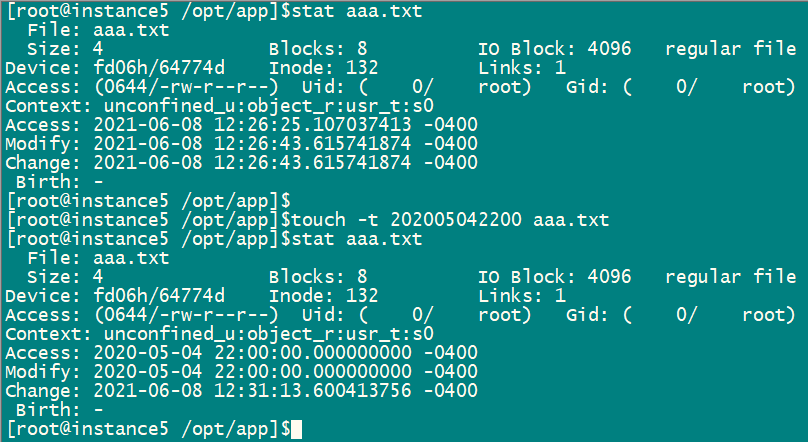The image size is (808, 442).
Task: Click first permissions text (0644/-rw-r--r--)
Action: point(186,87)
